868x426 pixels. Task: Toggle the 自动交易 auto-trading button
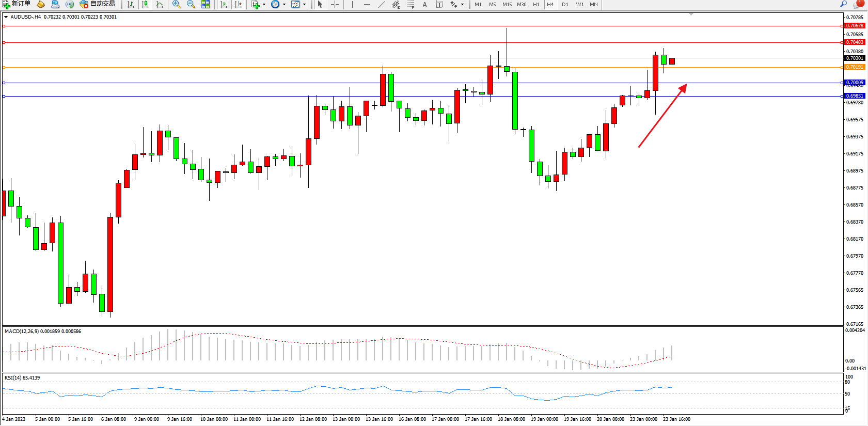(98, 4)
